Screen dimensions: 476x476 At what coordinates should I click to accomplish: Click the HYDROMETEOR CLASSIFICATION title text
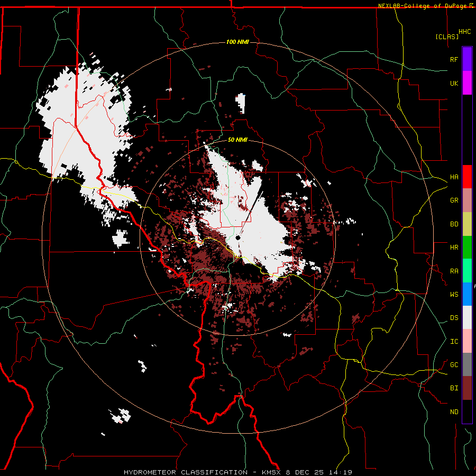pyautogui.click(x=186, y=472)
